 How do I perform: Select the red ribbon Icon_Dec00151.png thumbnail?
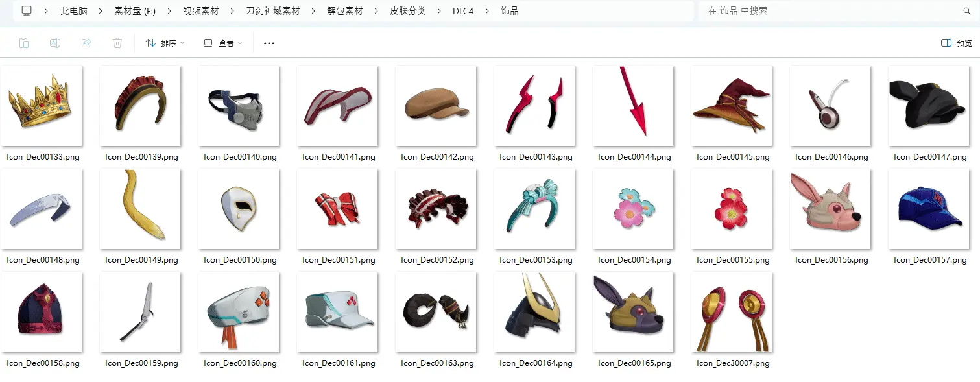pos(337,209)
